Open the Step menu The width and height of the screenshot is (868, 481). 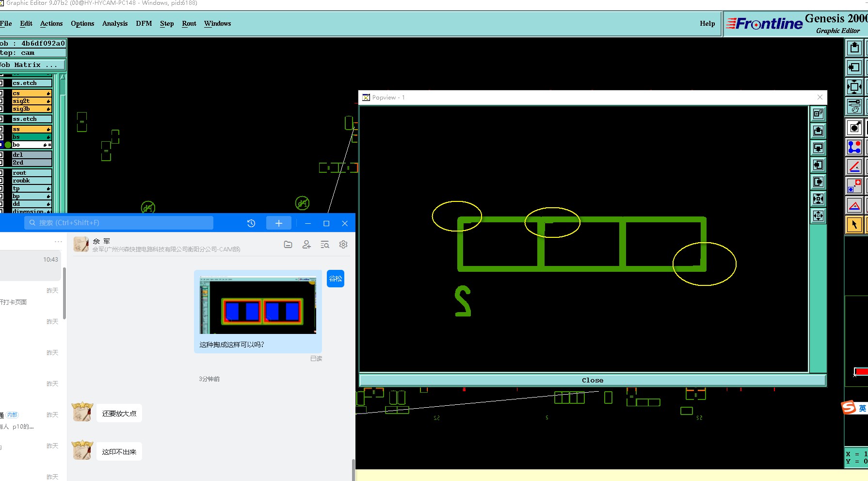167,23
